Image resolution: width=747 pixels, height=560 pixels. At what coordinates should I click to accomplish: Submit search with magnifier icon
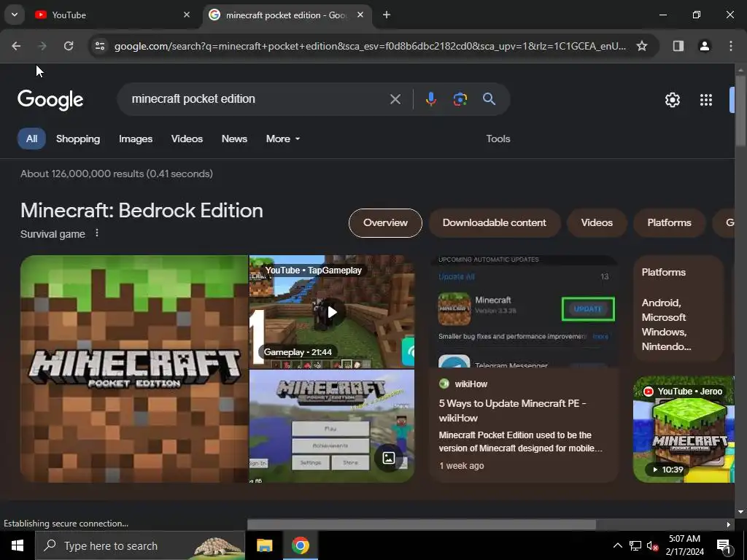tap(489, 99)
